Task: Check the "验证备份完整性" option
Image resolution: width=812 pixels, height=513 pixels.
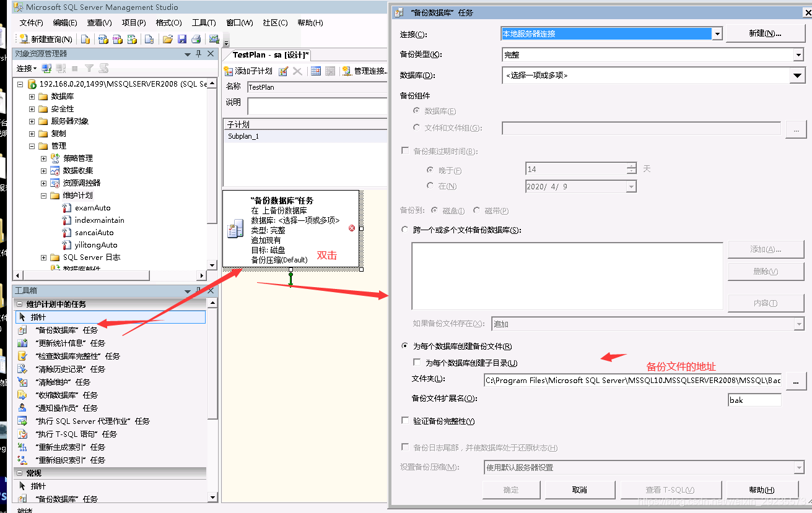Action: tap(406, 420)
